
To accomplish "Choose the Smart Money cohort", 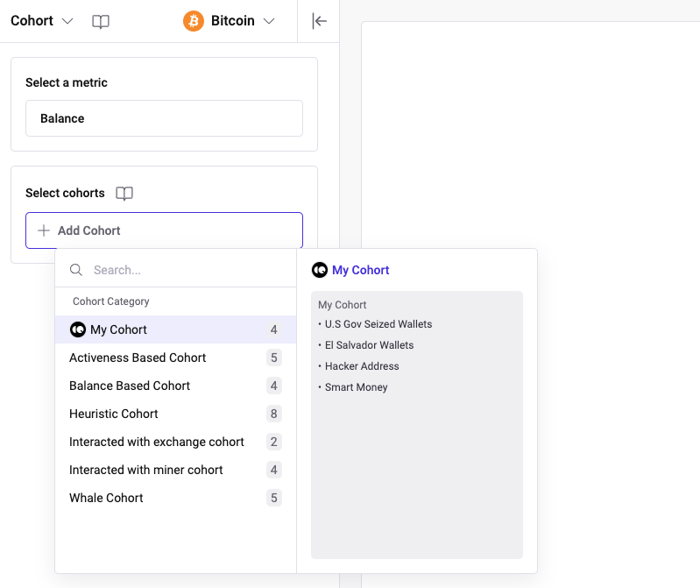I will click(x=356, y=387).
